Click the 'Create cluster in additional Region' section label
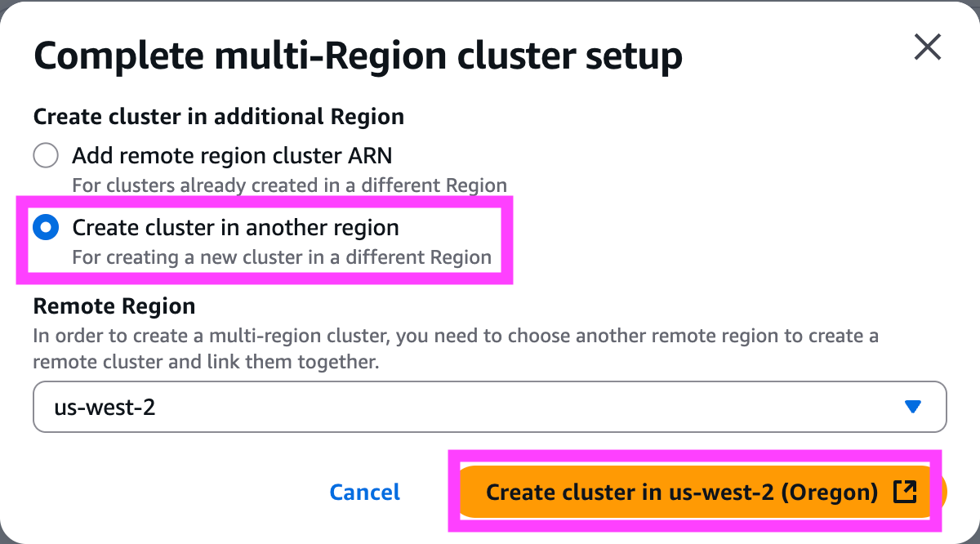980x544 pixels. click(x=219, y=117)
